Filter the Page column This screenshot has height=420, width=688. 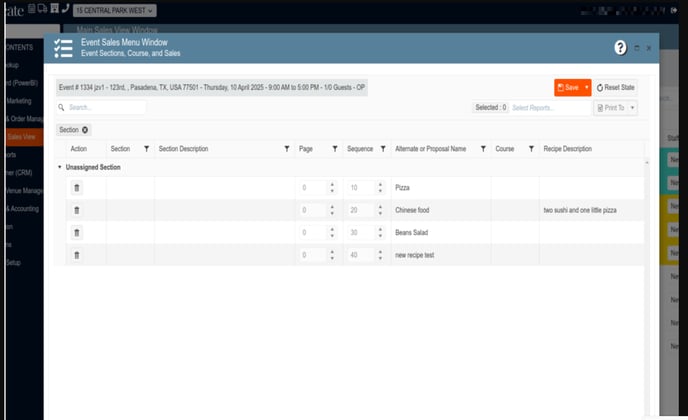334,149
